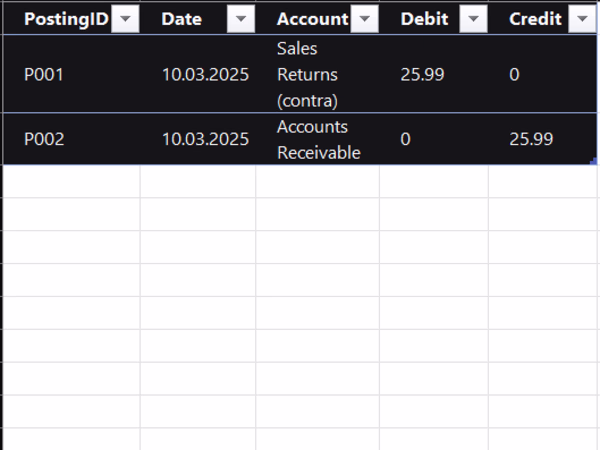Open the Debit column filter dropdown
Screen dimensions: 600x450
click(x=473, y=19)
